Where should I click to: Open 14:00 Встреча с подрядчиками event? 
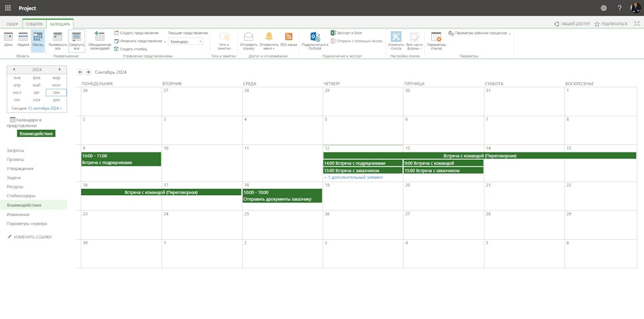[363, 163]
